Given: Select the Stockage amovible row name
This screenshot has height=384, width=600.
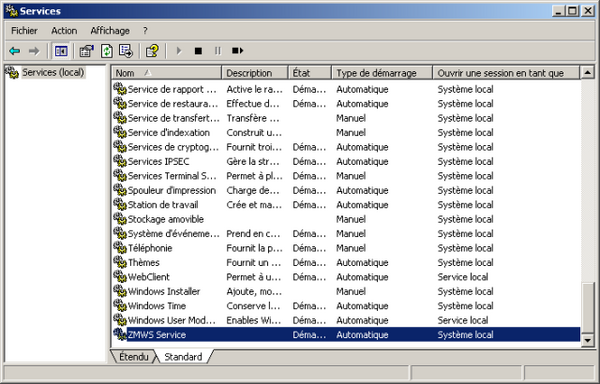Looking at the screenshot, I should coord(166,219).
